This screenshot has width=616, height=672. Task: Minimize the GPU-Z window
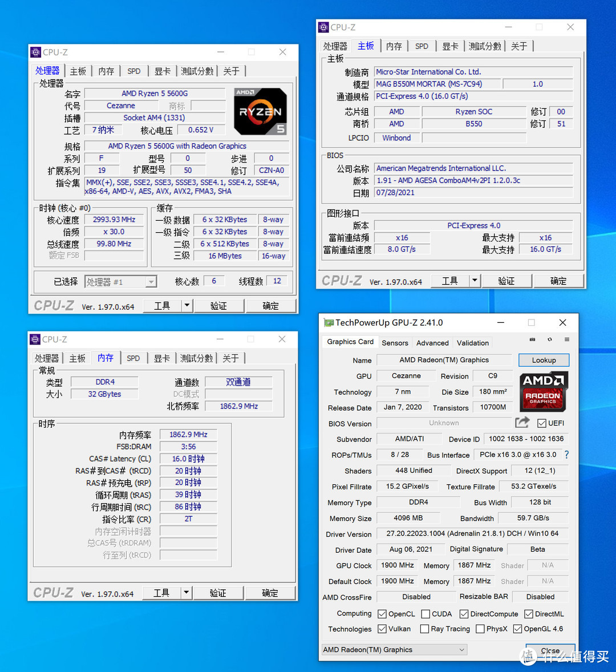(x=501, y=322)
